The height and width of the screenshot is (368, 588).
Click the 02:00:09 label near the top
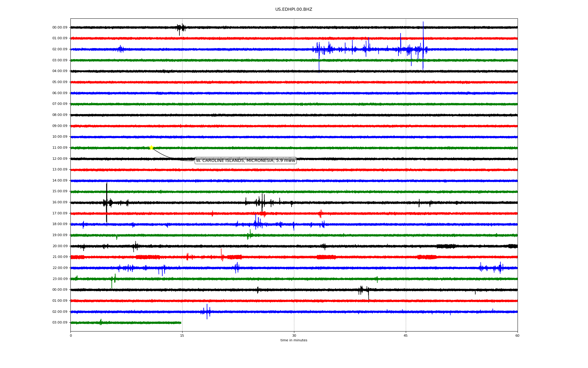pyautogui.click(x=60, y=49)
